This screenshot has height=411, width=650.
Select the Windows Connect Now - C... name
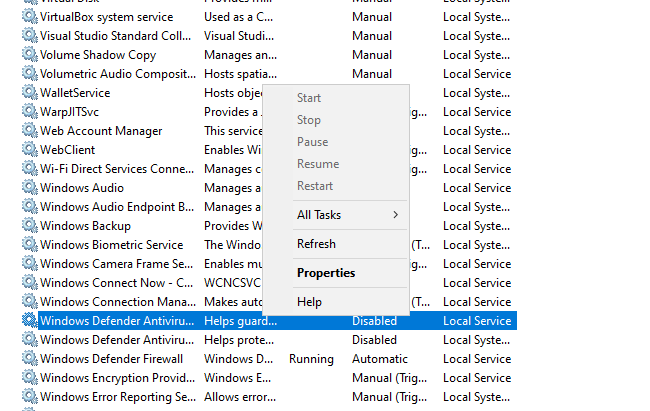click(x=116, y=283)
